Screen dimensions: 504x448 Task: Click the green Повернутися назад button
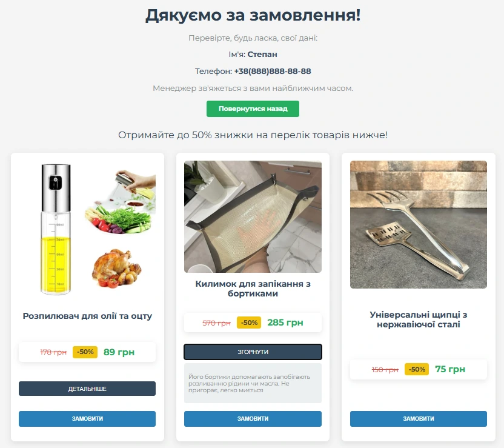pos(253,109)
